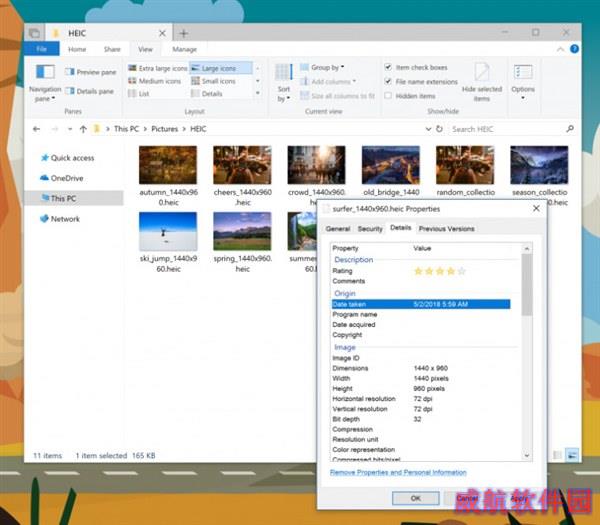Select ski_jump_1440x960.heic thumbnail
The width and height of the screenshot is (600, 525).
pos(168,231)
